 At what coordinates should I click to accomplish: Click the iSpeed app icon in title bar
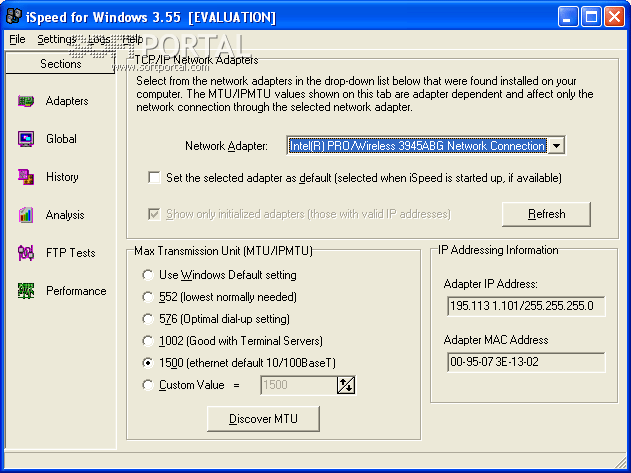[13, 17]
